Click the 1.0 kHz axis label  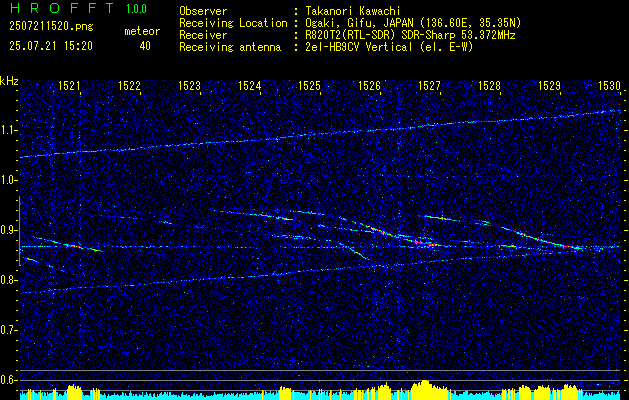[x=9, y=181]
